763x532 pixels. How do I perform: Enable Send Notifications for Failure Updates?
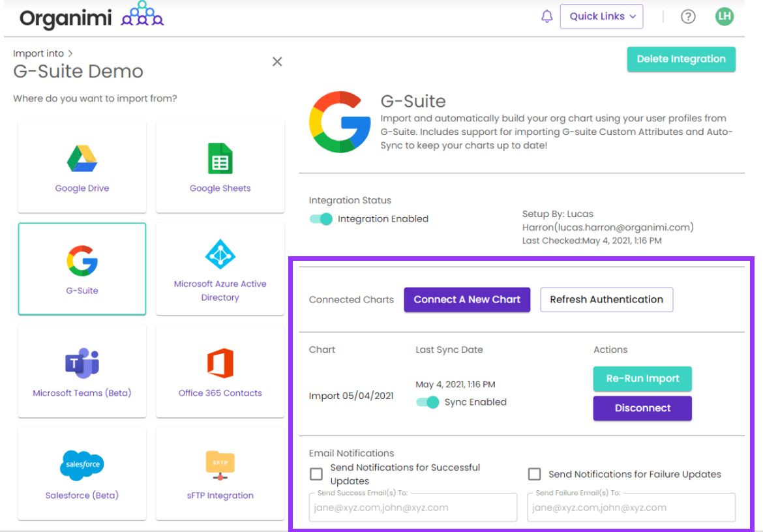pyautogui.click(x=535, y=474)
